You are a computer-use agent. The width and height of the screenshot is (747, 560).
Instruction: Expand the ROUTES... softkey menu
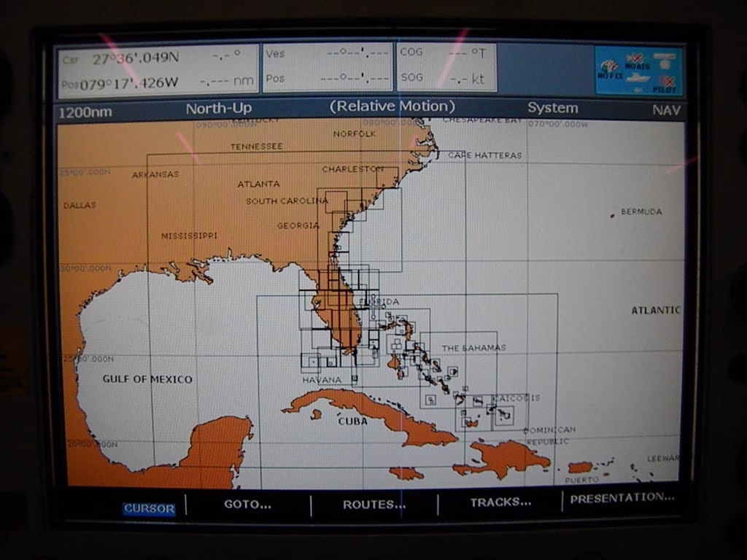[373, 504]
